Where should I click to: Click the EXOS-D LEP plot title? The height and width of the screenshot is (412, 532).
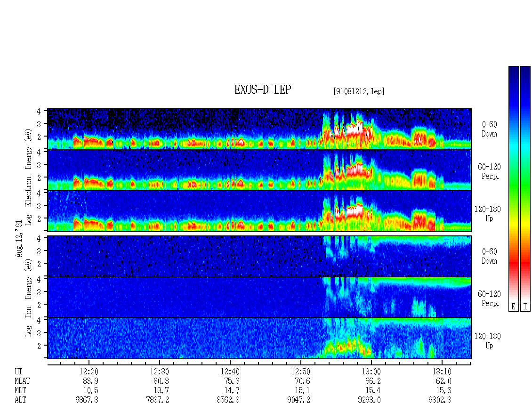point(263,90)
